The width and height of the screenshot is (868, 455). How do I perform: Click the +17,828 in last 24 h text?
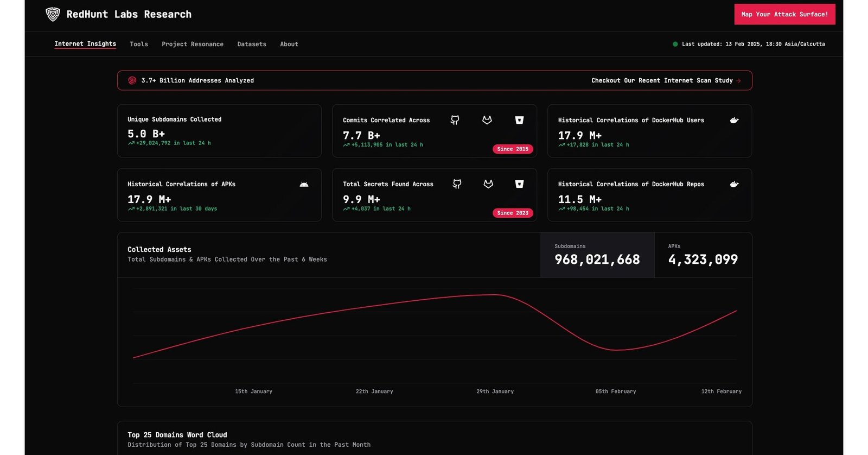[598, 145]
